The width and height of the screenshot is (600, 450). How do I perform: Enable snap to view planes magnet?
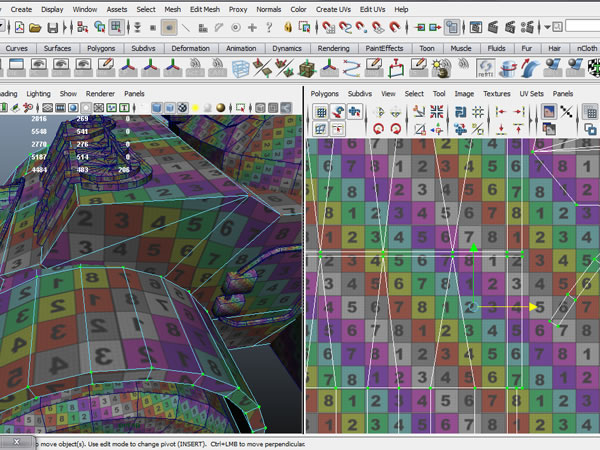tap(378, 28)
